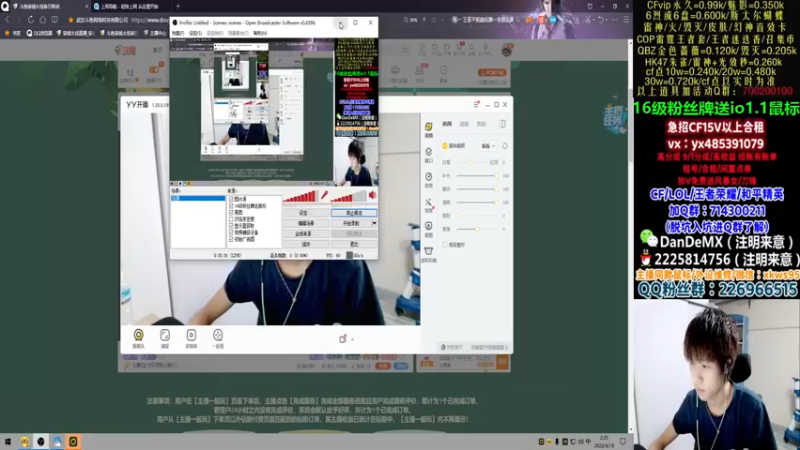Toggle the video capture device source checkbox
Image resolution: width=800 pixels, height=450 pixels.
[x=231, y=232]
